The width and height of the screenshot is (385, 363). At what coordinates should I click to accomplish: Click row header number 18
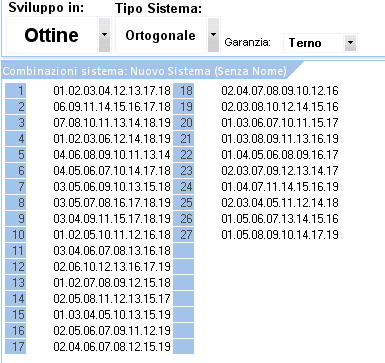184,91
